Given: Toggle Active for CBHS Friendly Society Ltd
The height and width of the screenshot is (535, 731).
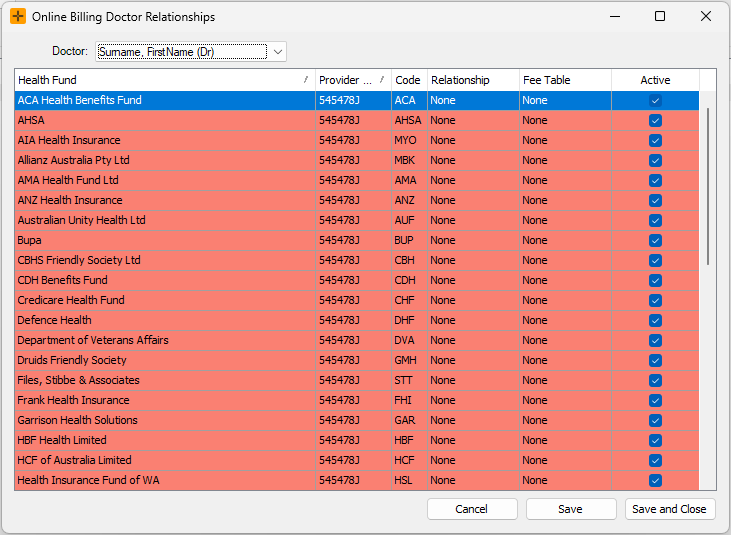Looking at the screenshot, I should tap(655, 261).
